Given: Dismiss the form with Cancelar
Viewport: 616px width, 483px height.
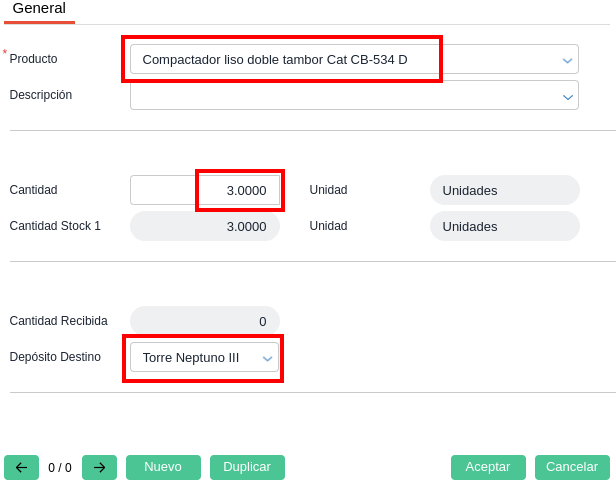Looking at the screenshot, I should (x=572, y=467).
